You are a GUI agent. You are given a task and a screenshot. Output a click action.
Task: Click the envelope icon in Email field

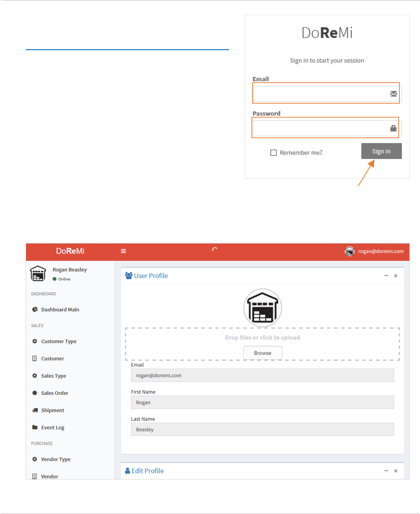click(394, 94)
